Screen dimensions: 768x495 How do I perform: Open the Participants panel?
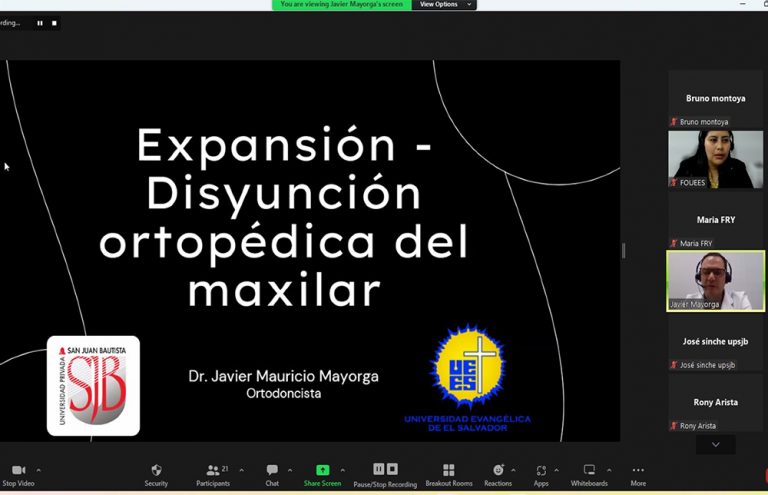pos(212,470)
